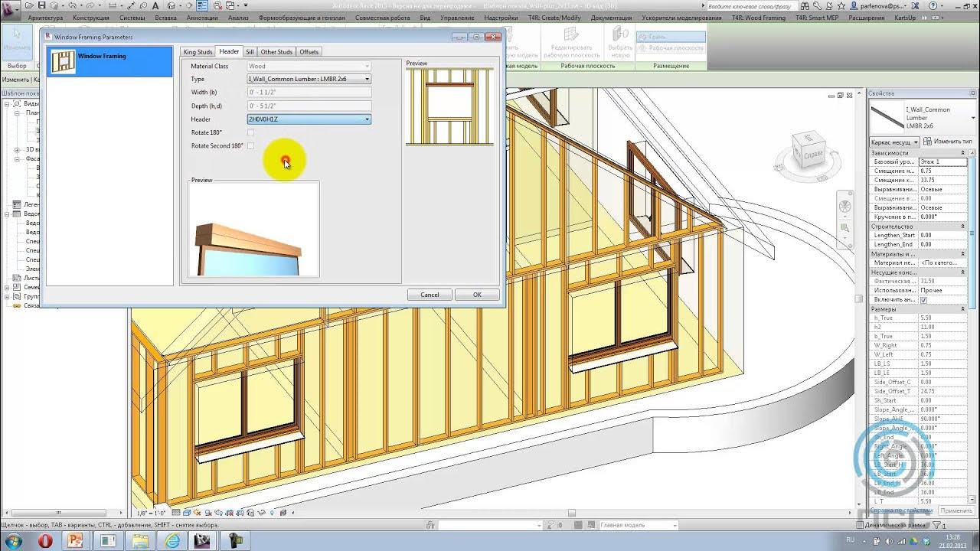Open the Material Class dropdown showing Wood
This screenshot has width=980, height=551.
click(x=309, y=66)
